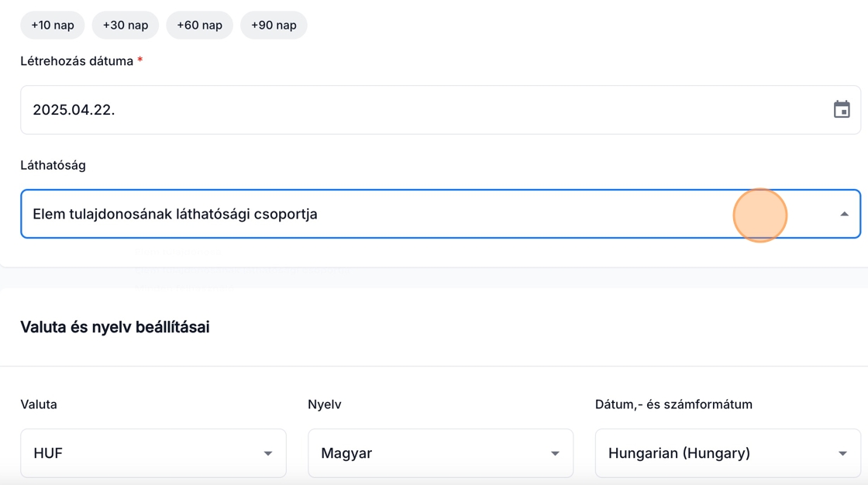This screenshot has height=485, width=868.
Task: Click the Létrehozás dátuma label
Action: (77, 61)
